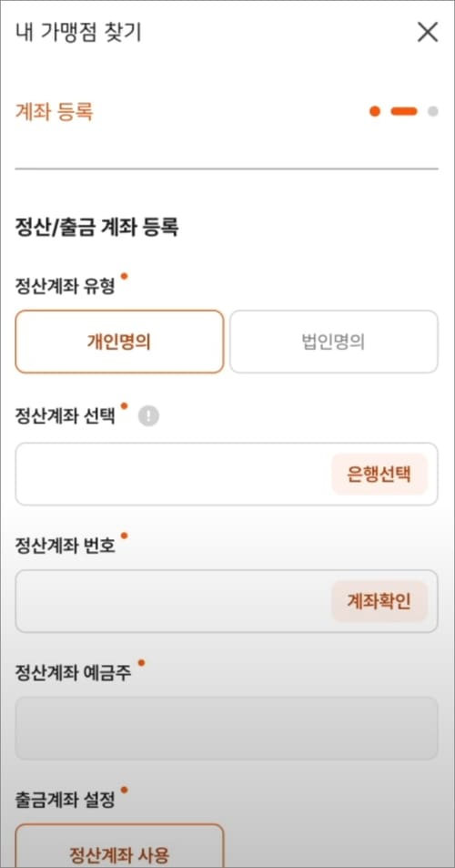Click the 출금계좌 설정 label
The width and height of the screenshot is (455, 868).
pyautogui.click(x=65, y=800)
